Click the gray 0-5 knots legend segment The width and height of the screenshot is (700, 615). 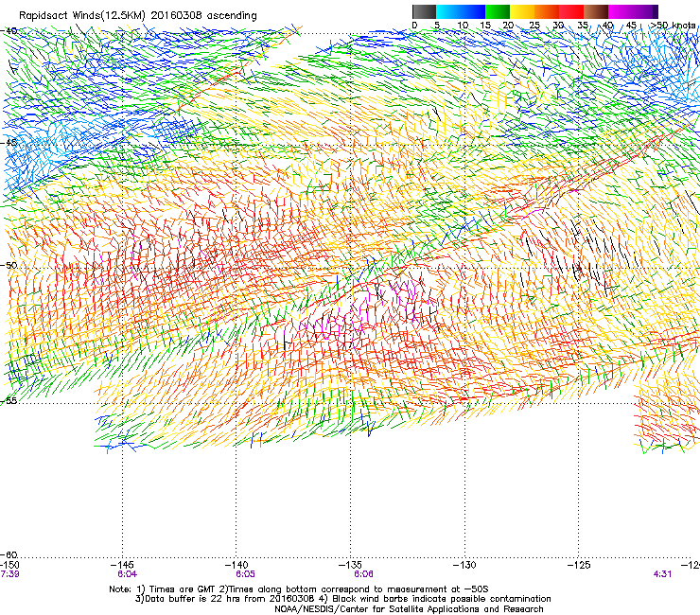tap(425, 11)
